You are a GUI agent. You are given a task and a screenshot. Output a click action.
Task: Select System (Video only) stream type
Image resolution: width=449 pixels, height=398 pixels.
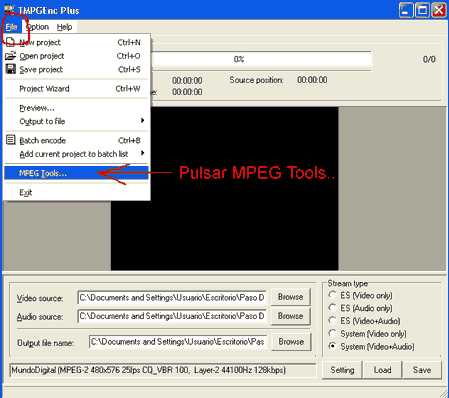(368, 334)
